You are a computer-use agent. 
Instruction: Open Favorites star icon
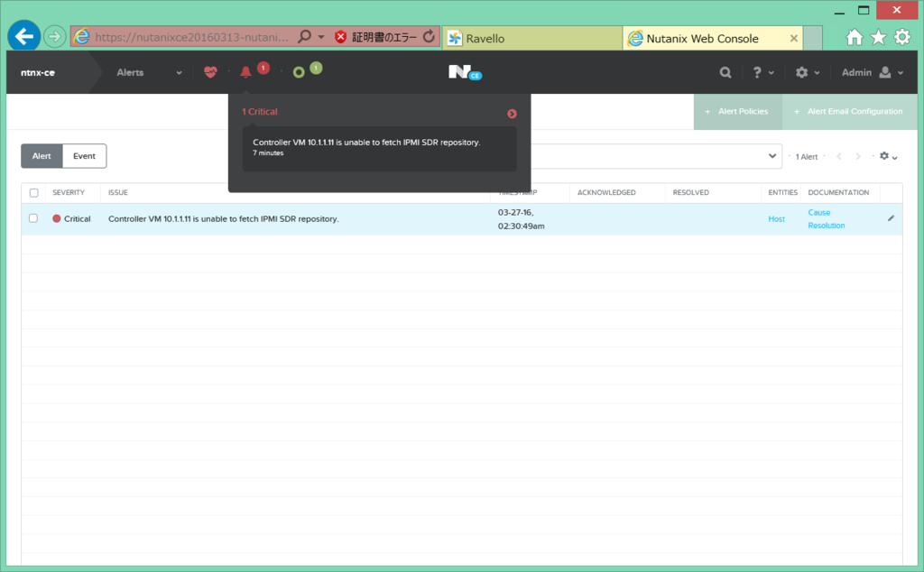[x=879, y=38]
